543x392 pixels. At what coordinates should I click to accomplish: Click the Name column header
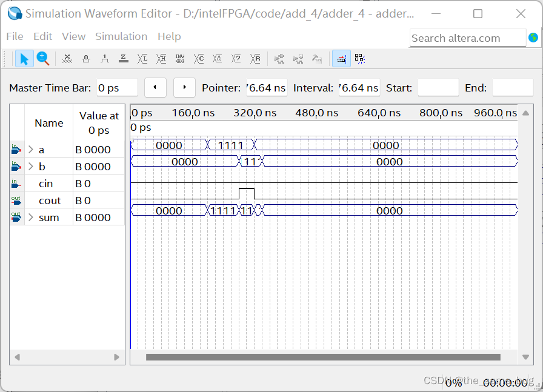click(49, 123)
